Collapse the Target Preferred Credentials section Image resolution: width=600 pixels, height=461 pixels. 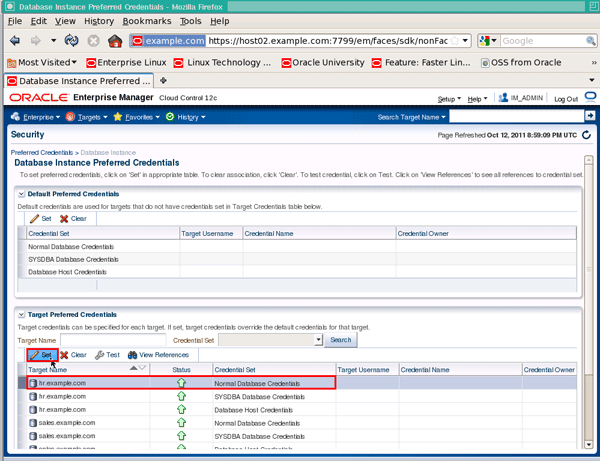coord(22,314)
